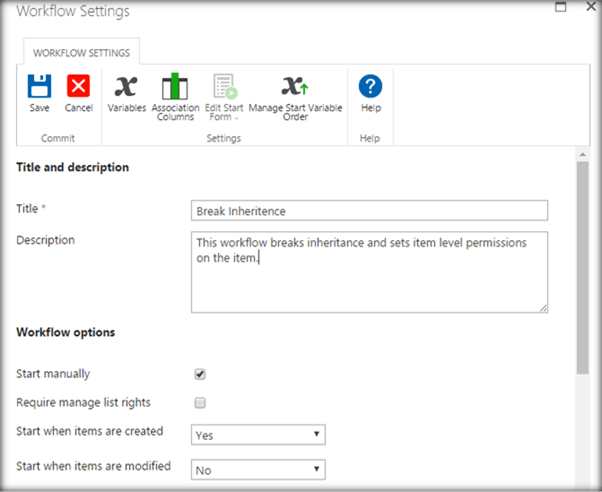Image resolution: width=602 pixels, height=492 pixels.
Task: Open the workflow Variables icon
Action: point(127,87)
